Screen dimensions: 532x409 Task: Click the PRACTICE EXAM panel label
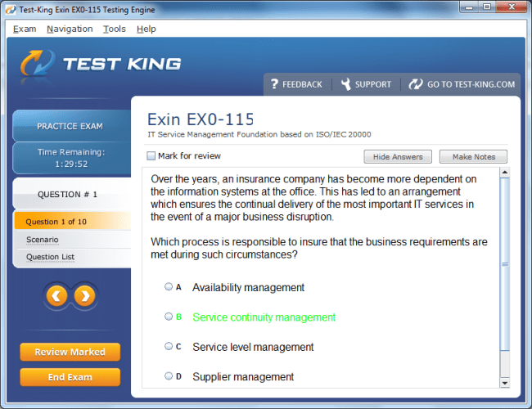[70, 126]
